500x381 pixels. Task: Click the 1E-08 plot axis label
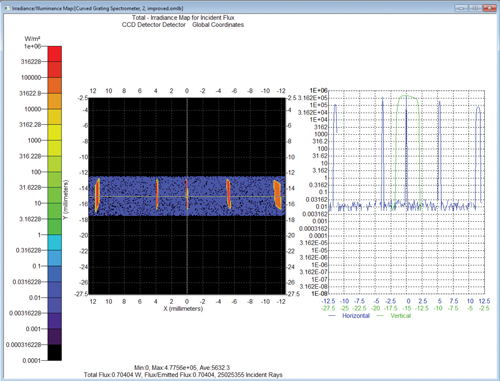[x=319, y=294]
